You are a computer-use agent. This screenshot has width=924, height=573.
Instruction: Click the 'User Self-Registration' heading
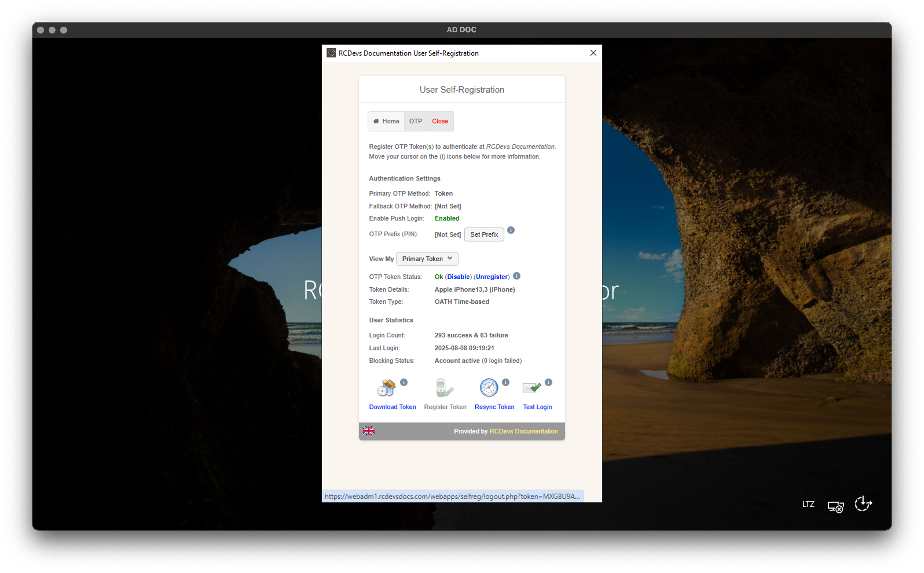(462, 90)
